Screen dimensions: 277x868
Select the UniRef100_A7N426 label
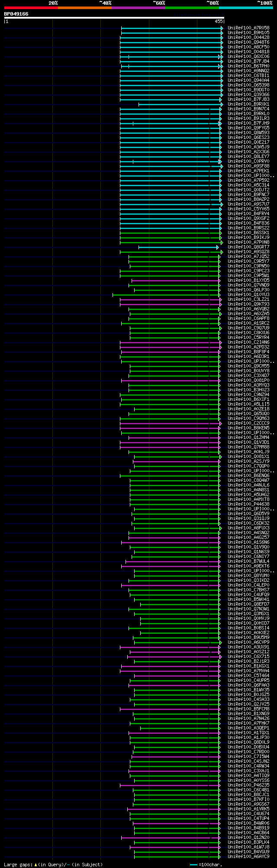click(248, 719)
